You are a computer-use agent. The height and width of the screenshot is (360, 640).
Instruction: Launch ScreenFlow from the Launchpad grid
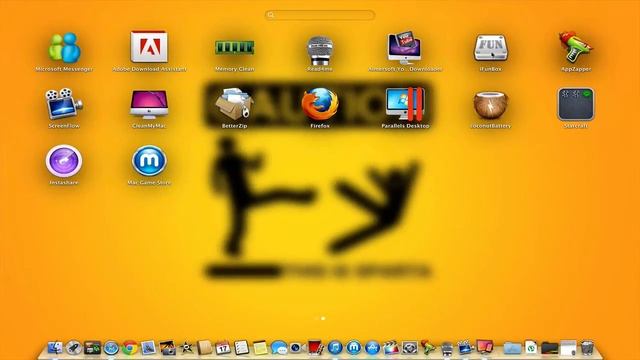64,104
